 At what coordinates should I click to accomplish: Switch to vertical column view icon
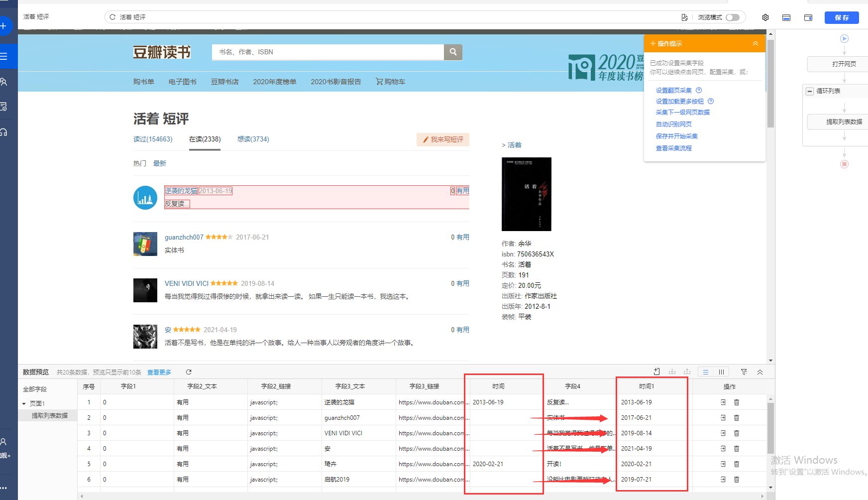(x=721, y=372)
